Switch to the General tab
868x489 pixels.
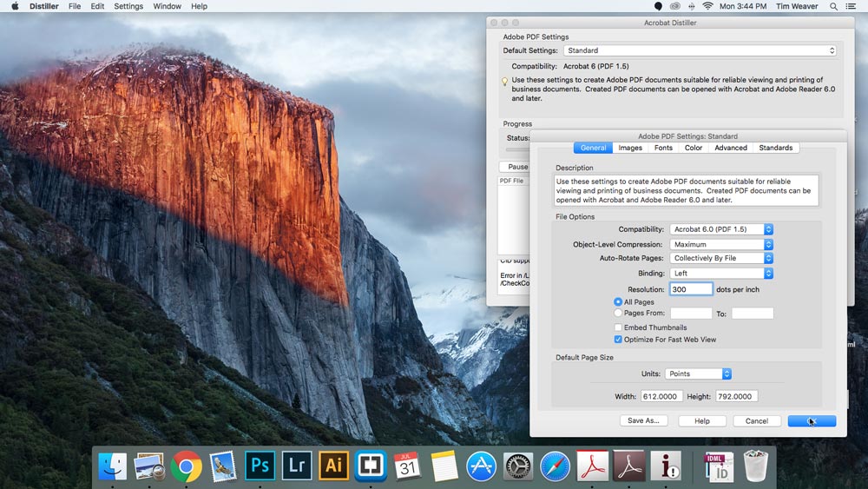coord(593,148)
